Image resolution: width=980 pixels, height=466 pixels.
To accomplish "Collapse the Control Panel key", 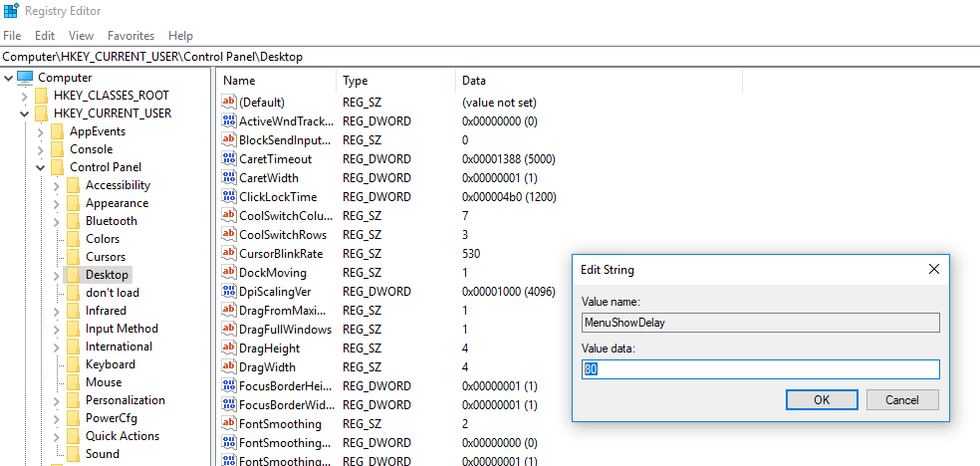I will pos(40,167).
